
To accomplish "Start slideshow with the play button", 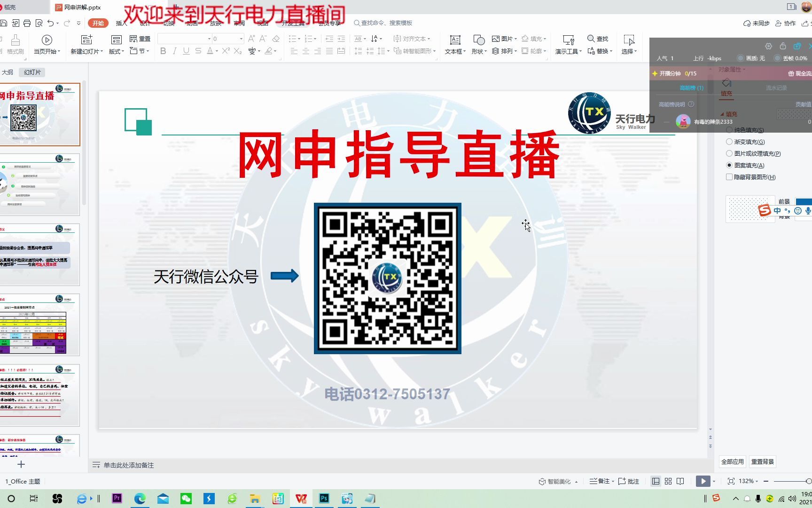I will (703, 481).
